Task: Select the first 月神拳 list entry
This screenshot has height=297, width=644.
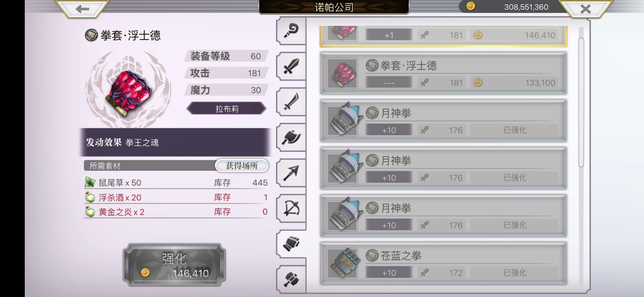Action: (443, 121)
